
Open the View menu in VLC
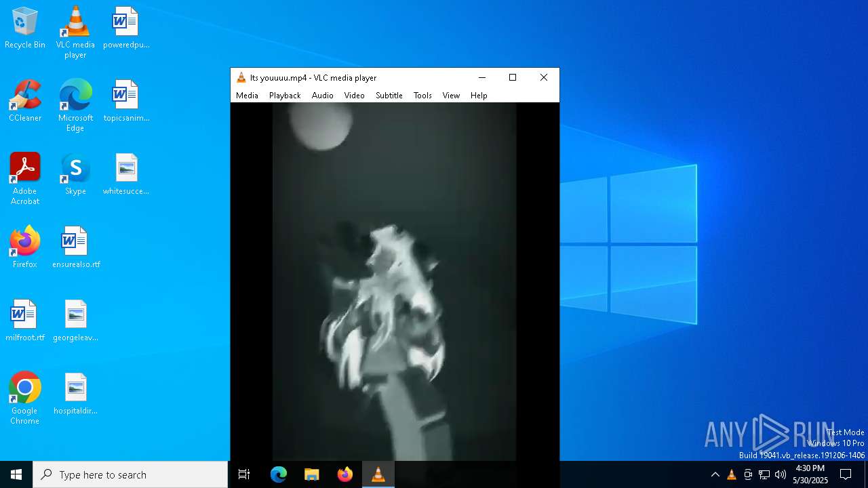coord(451,96)
